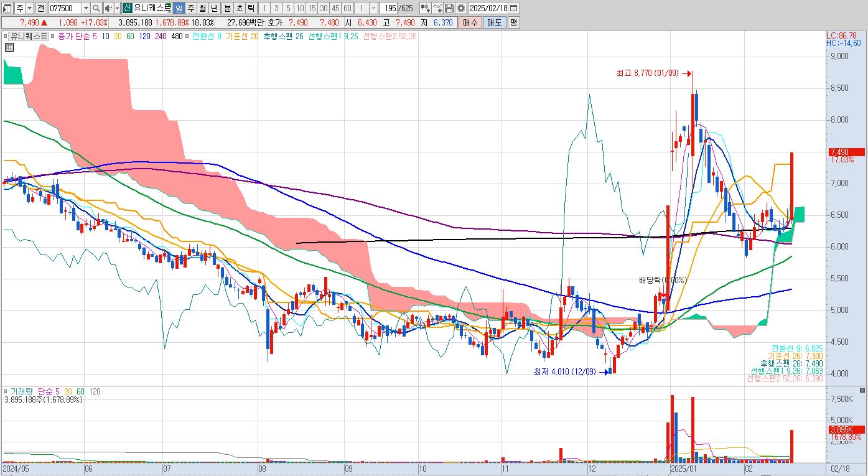Click the stock name field 유니퀘스트
Image resolution: width=868 pixels, height=476 pixels.
[152, 8]
